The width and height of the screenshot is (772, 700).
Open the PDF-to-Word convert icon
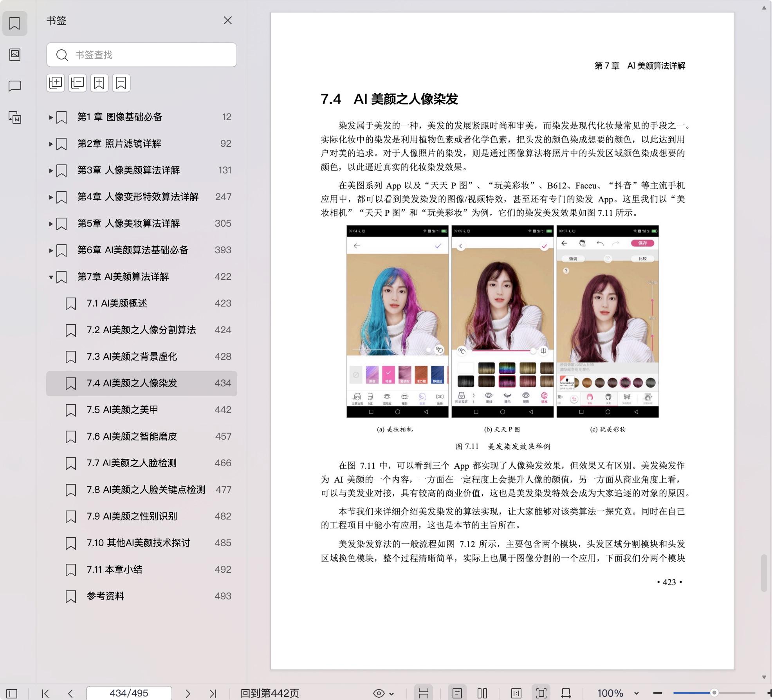pyautogui.click(x=14, y=117)
